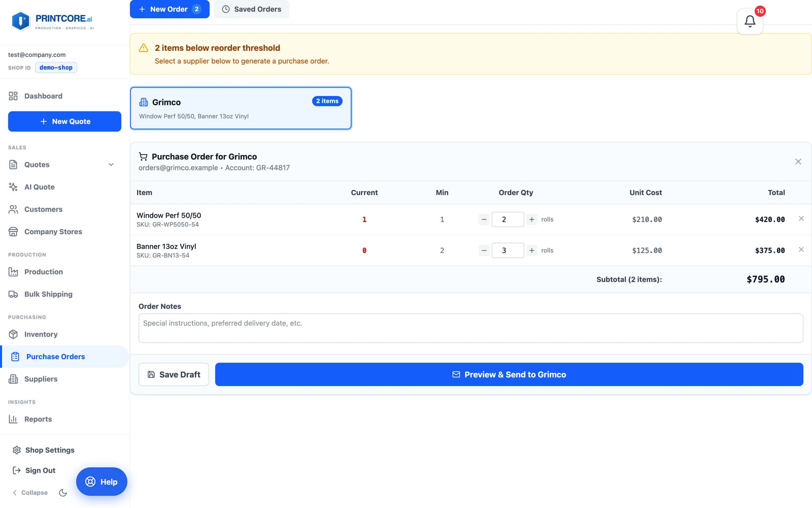Collapse the sidebar
812x508 pixels.
[30, 492]
